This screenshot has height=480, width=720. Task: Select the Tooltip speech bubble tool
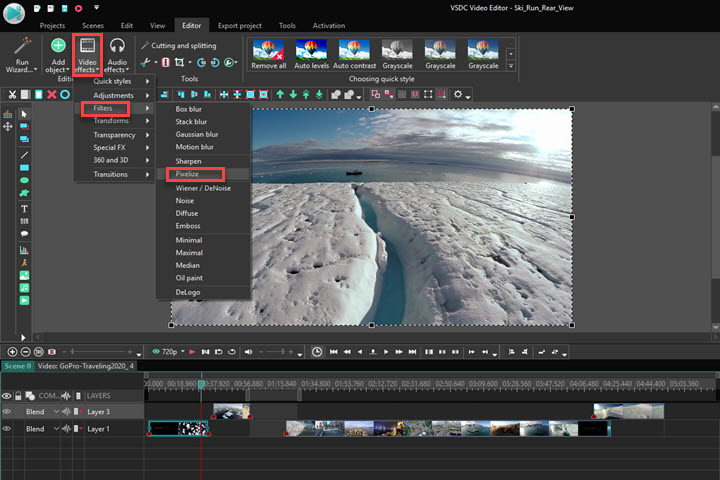tap(24, 234)
